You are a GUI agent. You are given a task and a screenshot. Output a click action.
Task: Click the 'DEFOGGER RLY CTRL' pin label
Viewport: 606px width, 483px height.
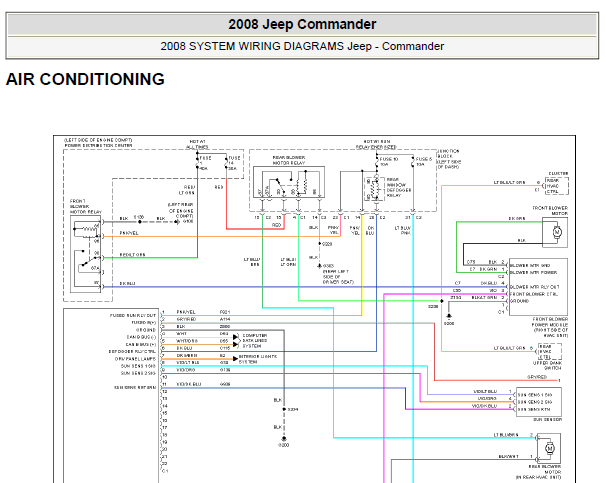coord(132,352)
